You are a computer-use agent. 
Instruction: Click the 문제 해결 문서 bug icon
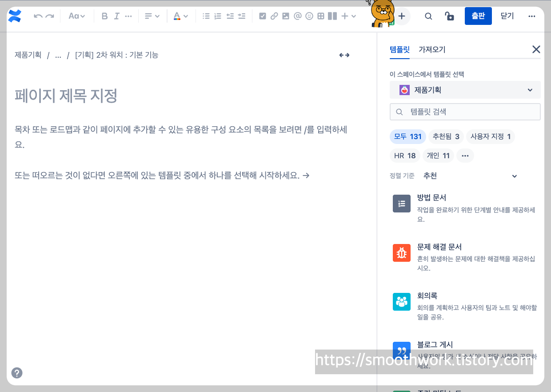[402, 252]
